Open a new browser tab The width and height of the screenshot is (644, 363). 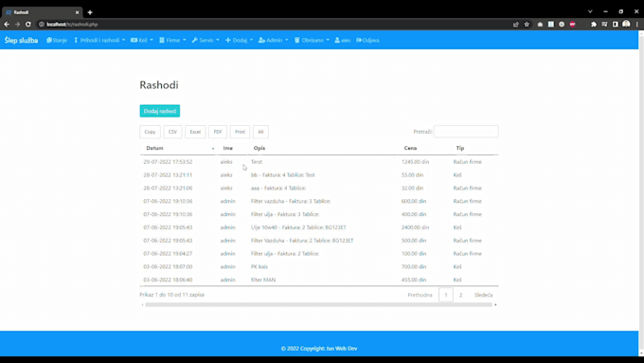pyautogui.click(x=90, y=12)
